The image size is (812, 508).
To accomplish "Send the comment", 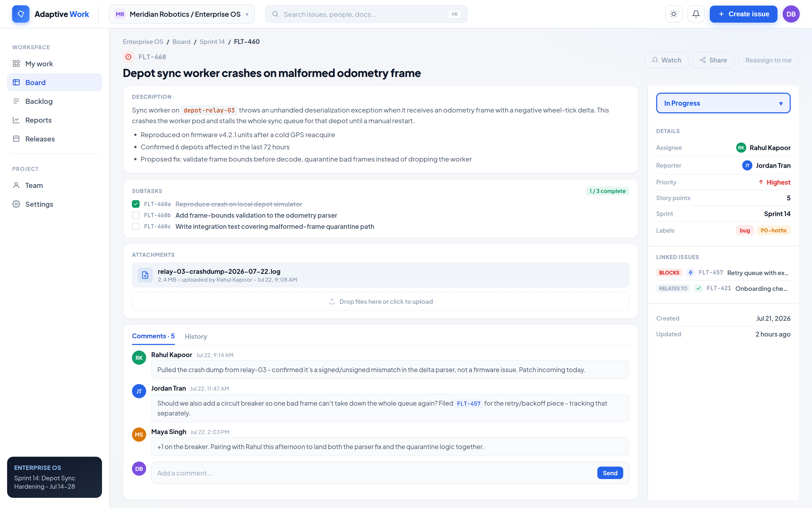I will [x=610, y=473].
